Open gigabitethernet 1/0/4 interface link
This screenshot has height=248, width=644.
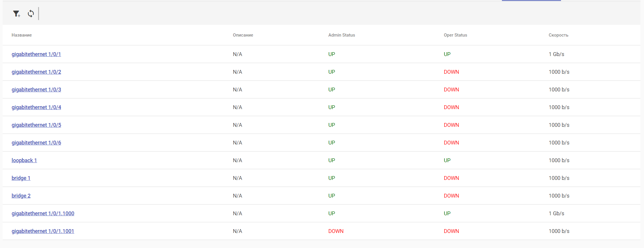36,107
